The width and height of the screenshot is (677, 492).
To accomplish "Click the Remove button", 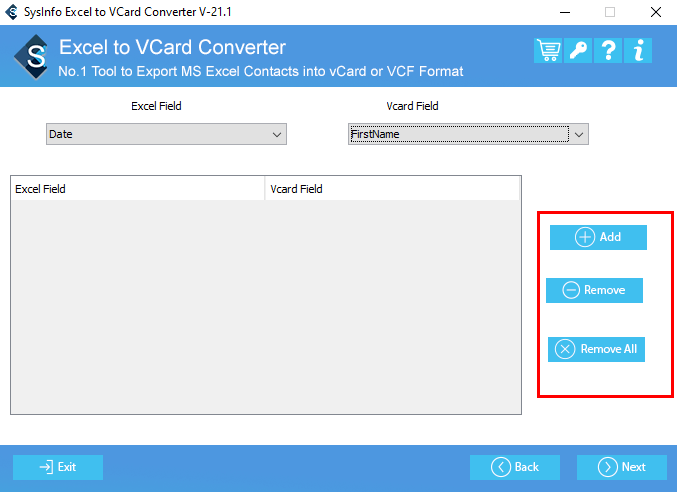I will pyautogui.click(x=594, y=290).
